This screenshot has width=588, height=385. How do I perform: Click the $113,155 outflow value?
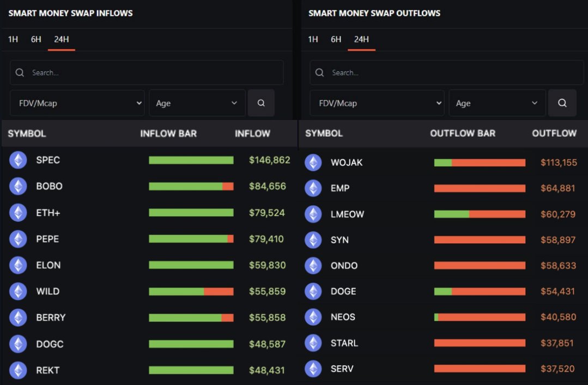pyautogui.click(x=559, y=163)
